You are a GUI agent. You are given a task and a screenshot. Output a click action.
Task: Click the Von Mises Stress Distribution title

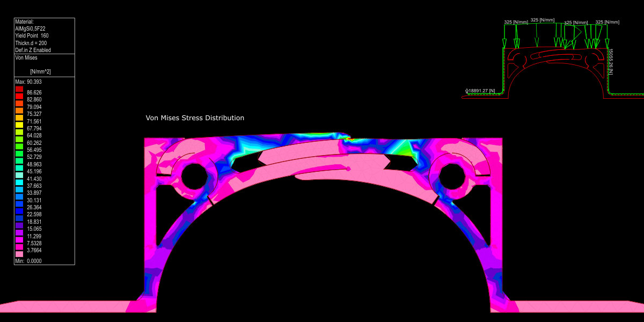(195, 118)
